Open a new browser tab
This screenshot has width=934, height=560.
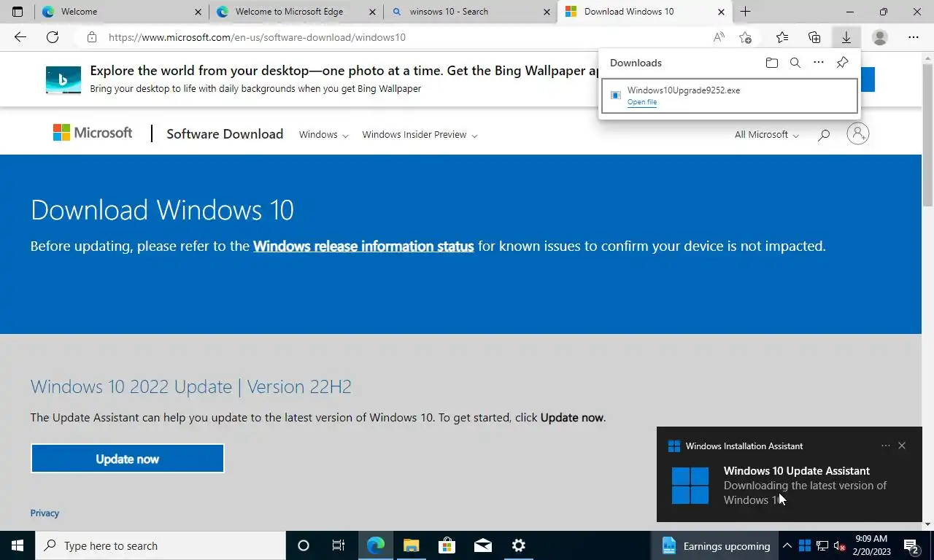coord(745,12)
